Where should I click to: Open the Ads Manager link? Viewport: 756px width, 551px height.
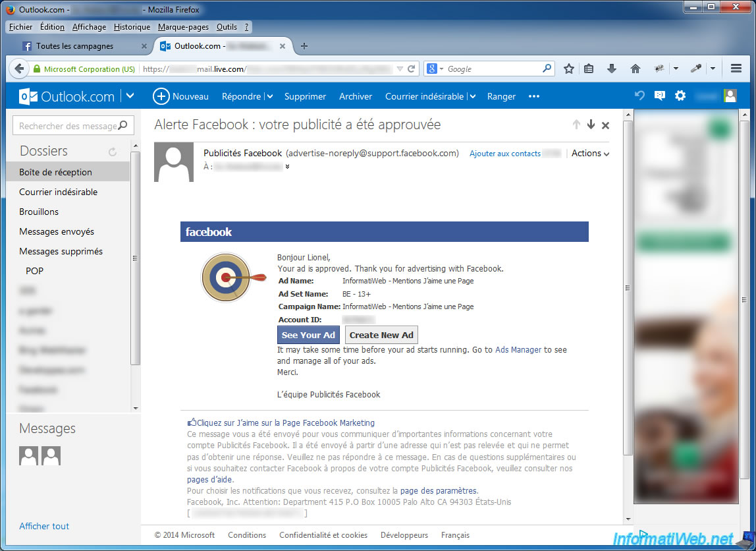[518, 350]
